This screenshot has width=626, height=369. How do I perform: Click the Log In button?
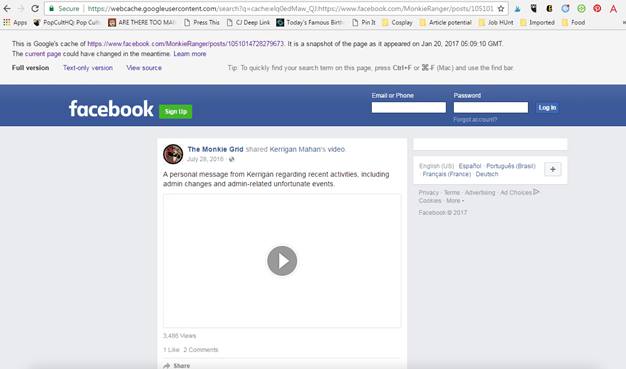tap(547, 107)
